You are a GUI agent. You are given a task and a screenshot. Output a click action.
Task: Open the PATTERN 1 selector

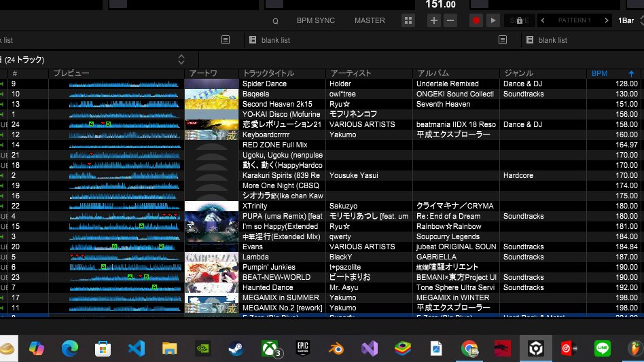tap(574, 20)
